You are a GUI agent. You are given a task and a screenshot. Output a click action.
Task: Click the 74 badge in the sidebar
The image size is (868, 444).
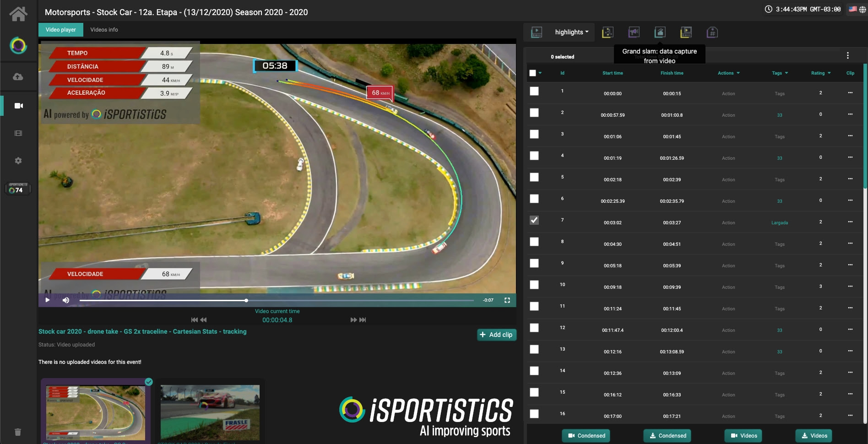click(18, 188)
